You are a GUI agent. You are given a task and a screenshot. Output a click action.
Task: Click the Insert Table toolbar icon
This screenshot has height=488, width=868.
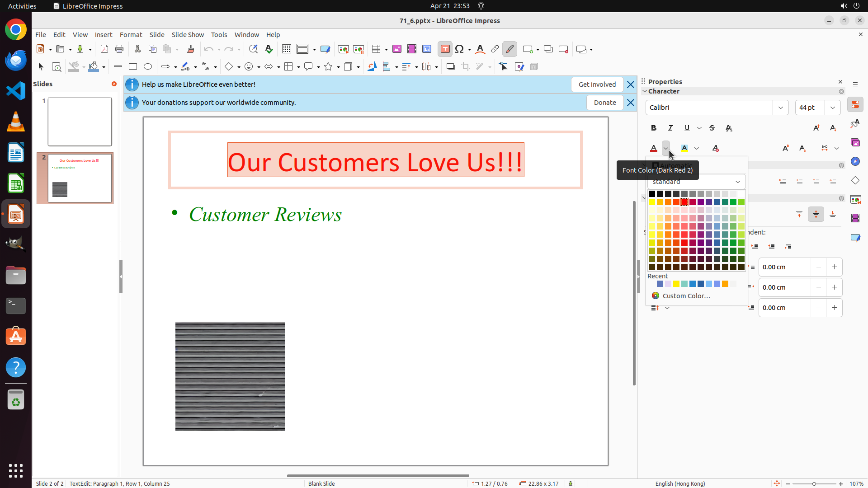pyautogui.click(x=376, y=49)
